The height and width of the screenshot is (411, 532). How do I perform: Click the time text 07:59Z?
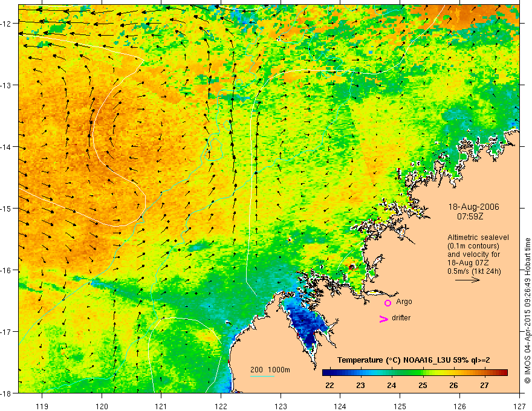point(470,216)
